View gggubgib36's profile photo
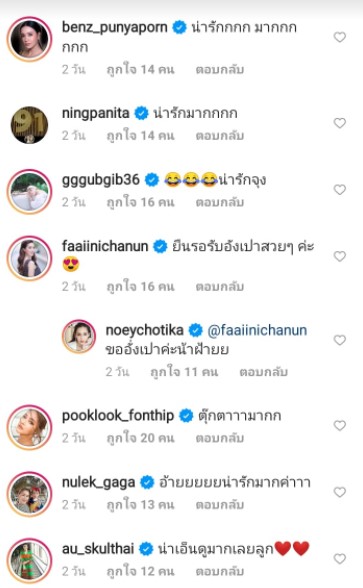The image size is (363, 588). tap(29, 192)
